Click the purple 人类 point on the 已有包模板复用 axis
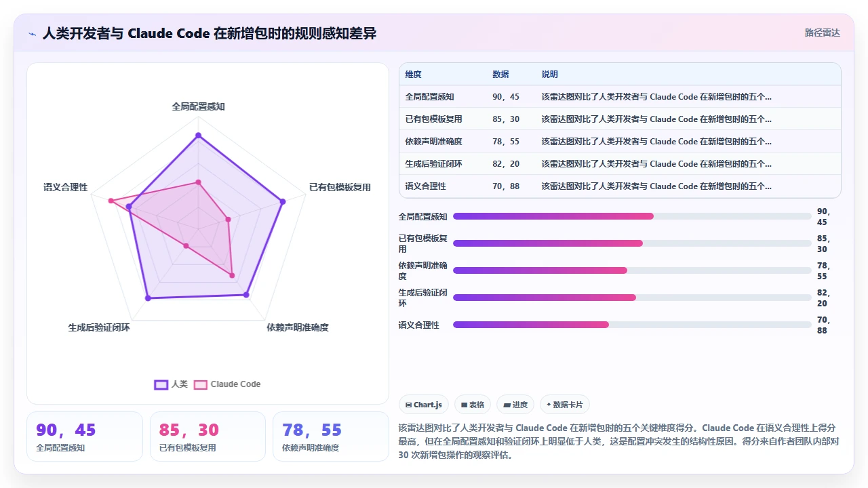The image size is (868, 488). (x=283, y=201)
